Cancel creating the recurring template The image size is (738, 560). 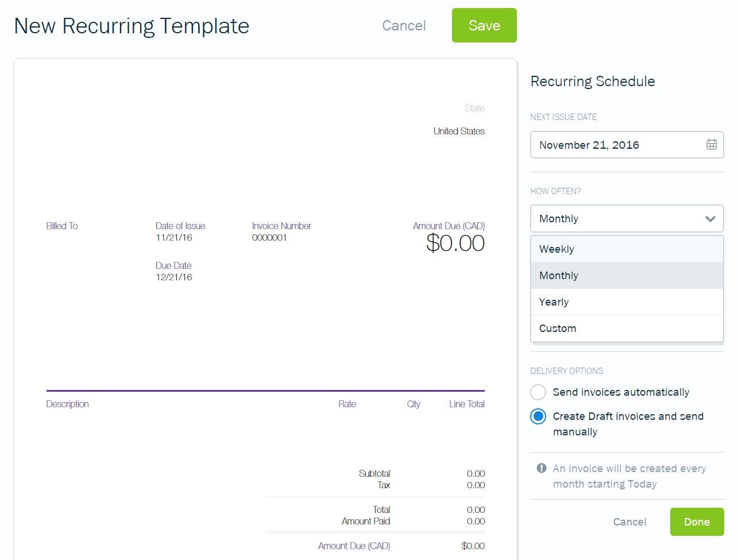[x=403, y=25]
